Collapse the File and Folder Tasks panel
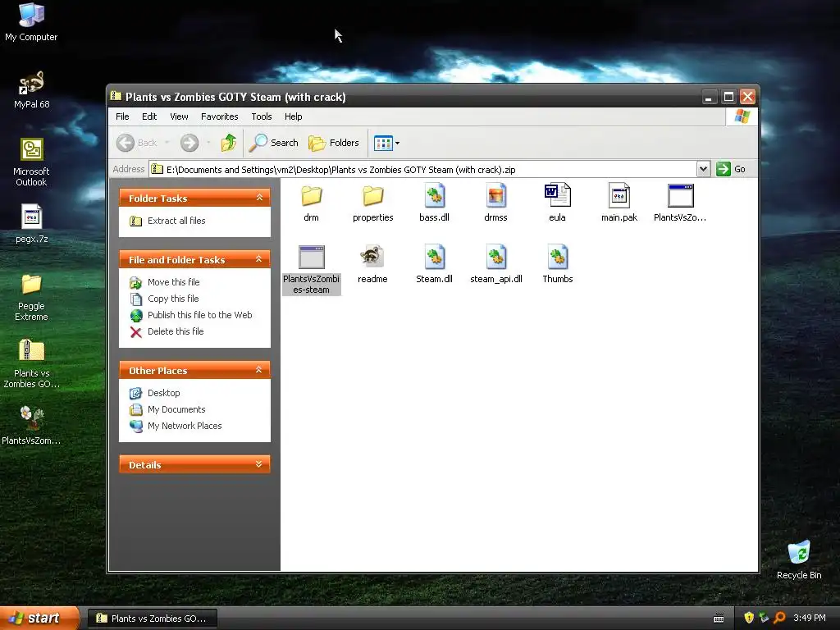The height and width of the screenshot is (630, 840). (x=259, y=259)
